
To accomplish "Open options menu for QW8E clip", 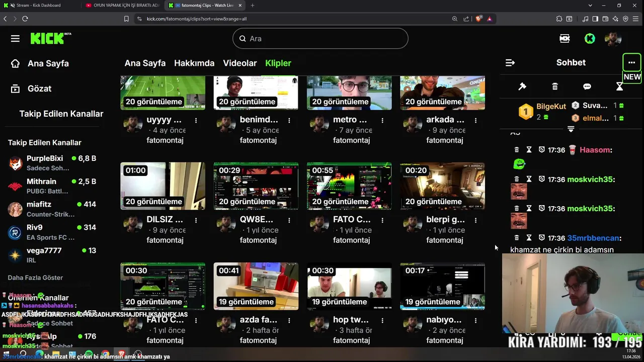I will point(289,220).
